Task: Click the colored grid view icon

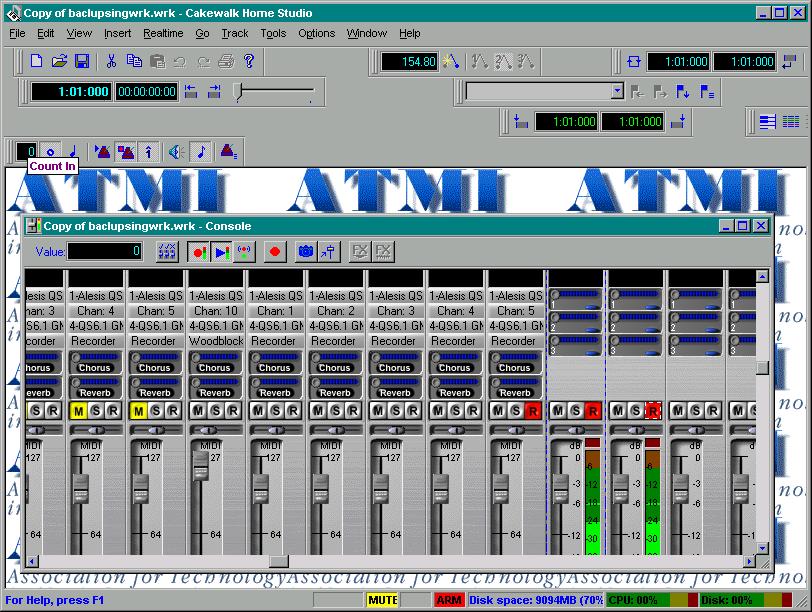Action: coord(791,122)
